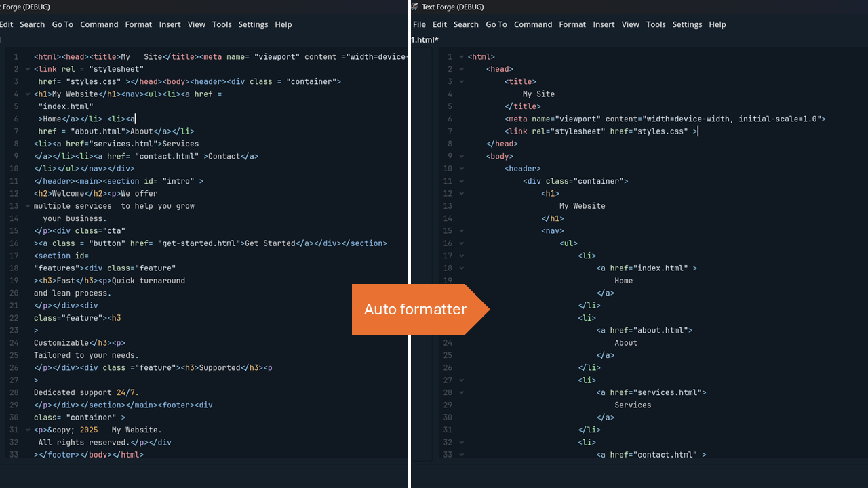Collapse the h1 fold arrow, right line 12
Image resolution: width=868 pixels, height=488 pixels.
pos(461,193)
